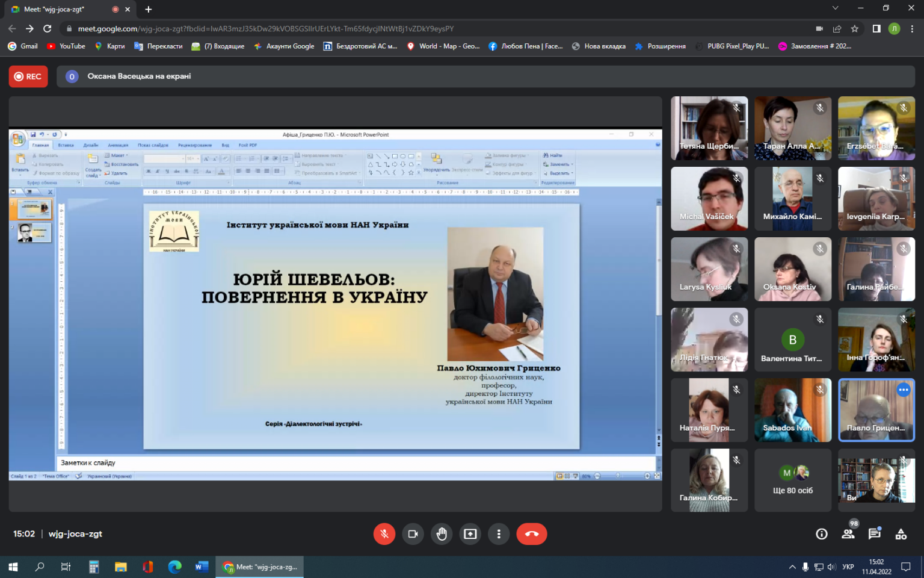Open the activities icon

coord(901,534)
